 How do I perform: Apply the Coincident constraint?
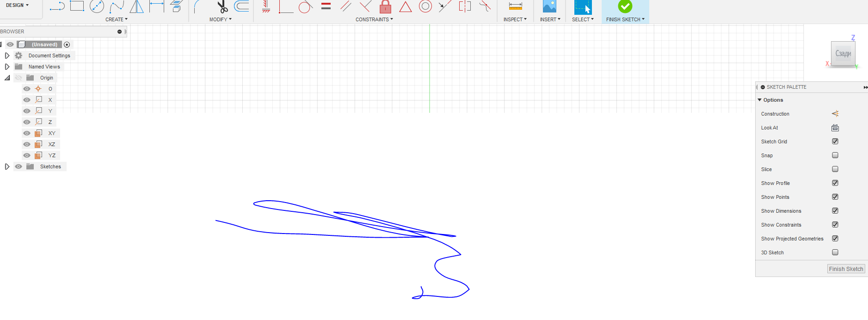point(286,6)
